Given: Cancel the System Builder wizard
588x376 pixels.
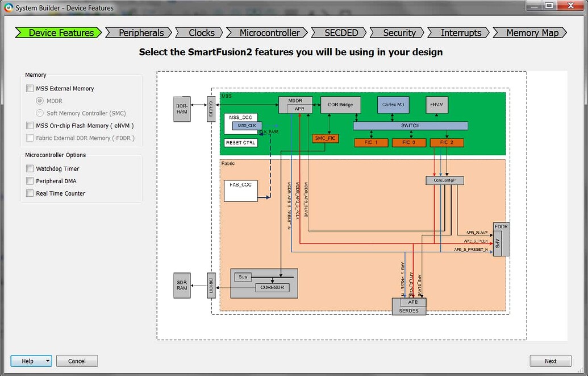Looking at the screenshot, I should pyautogui.click(x=77, y=361).
